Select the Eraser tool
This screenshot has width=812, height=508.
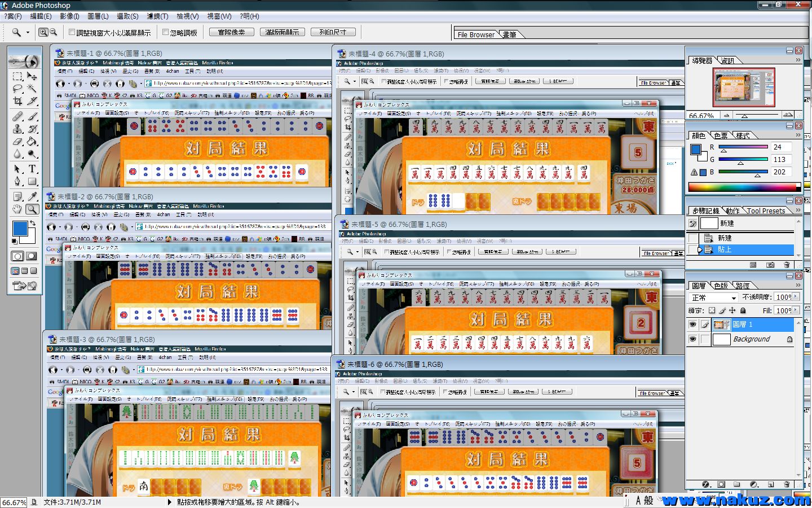(17, 141)
